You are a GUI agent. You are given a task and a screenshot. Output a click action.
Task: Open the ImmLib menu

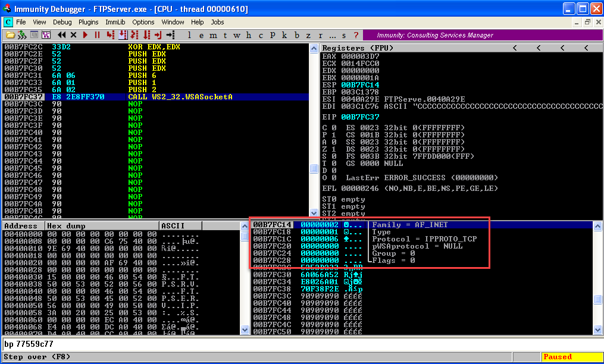point(115,22)
